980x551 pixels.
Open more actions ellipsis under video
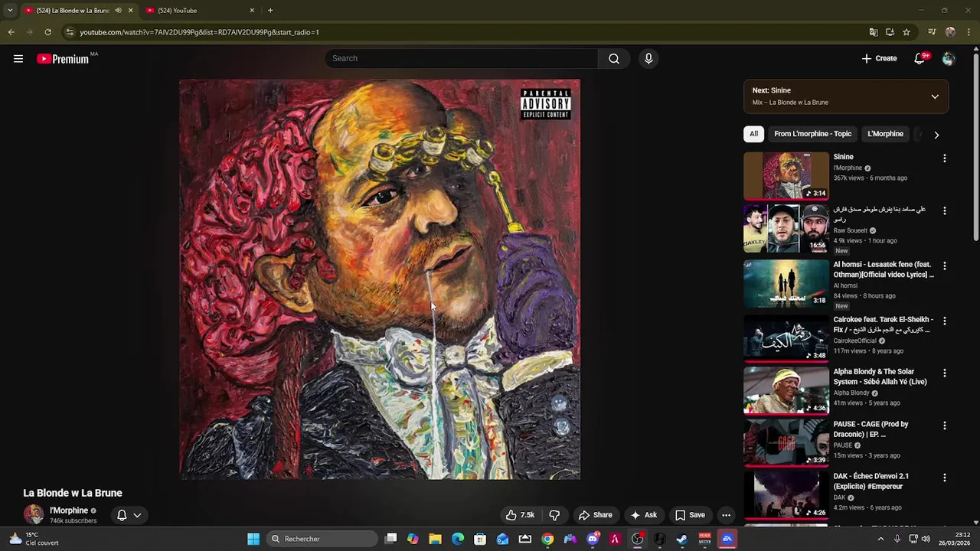pyautogui.click(x=726, y=515)
